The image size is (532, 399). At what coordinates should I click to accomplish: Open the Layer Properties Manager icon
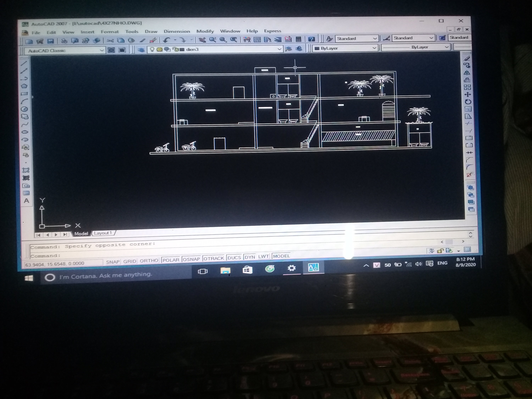pos(141,50)
